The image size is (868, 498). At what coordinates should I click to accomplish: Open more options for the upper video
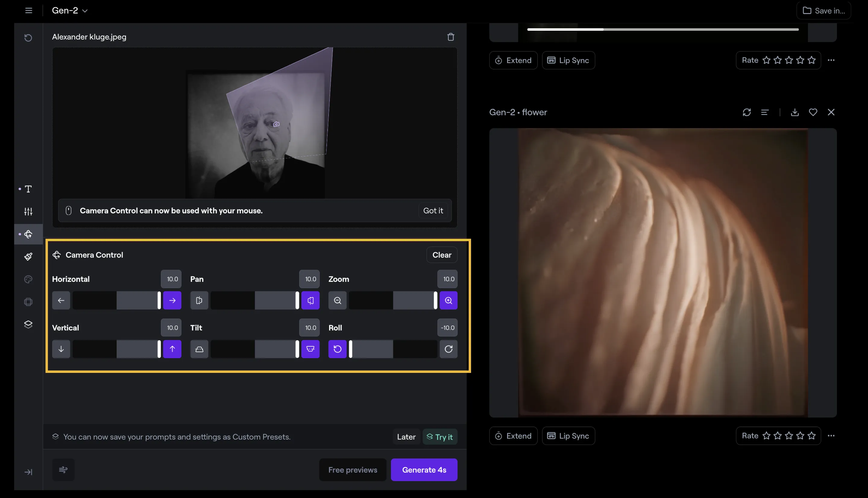pos(831,61)
